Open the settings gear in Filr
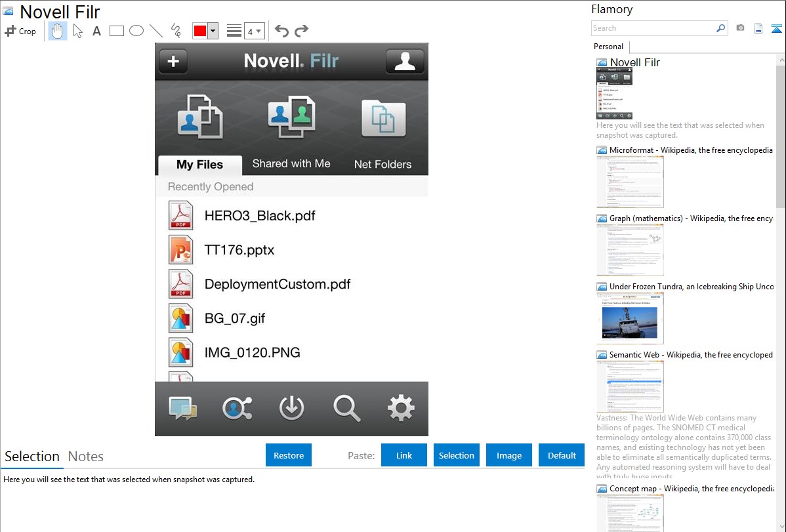 coord(401,408)
